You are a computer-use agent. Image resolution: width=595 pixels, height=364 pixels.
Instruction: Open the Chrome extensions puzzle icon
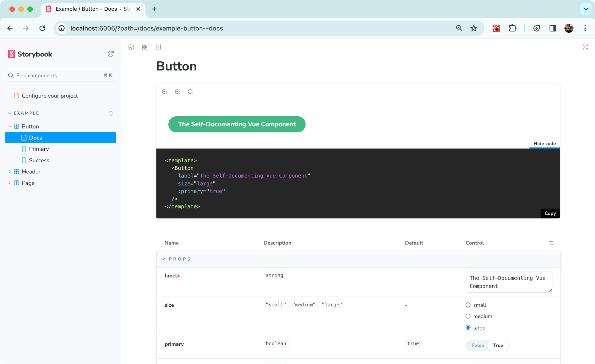click(x=513, y=28)
